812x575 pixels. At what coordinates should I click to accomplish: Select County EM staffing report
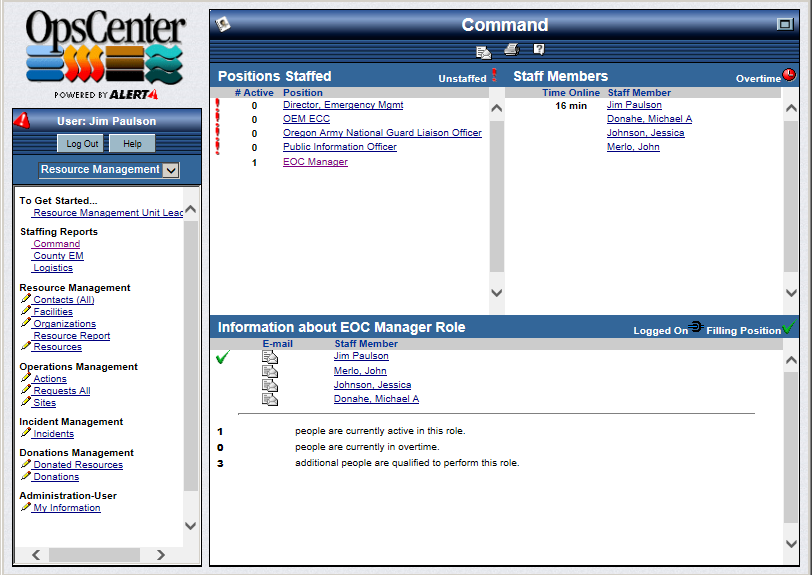(x=58, y=256)
